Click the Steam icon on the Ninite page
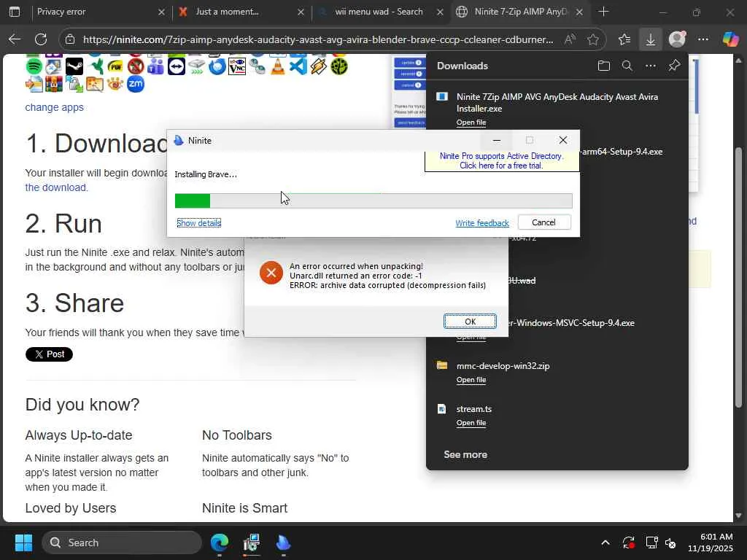Screen dimensions: 747x560 coord(74,66)
